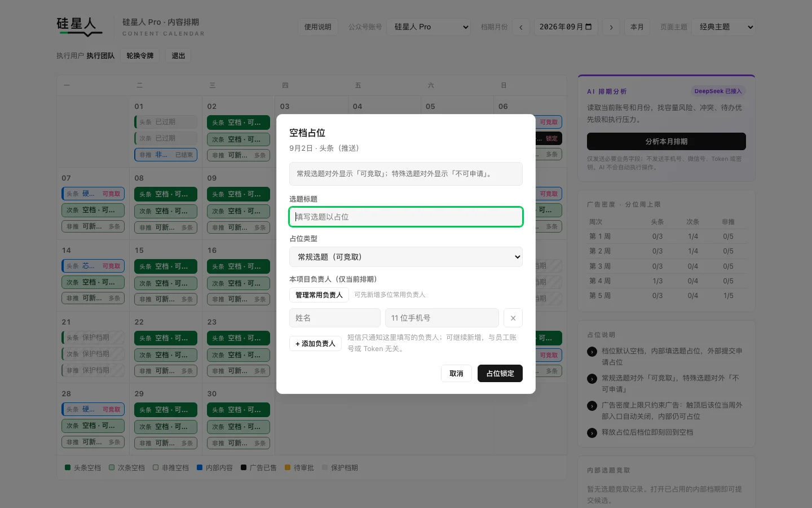The height and width of the screenshot is (508, 812).
Task: Open the 头条 可竞取 slot on day 07
Action: tap(93, 194)
